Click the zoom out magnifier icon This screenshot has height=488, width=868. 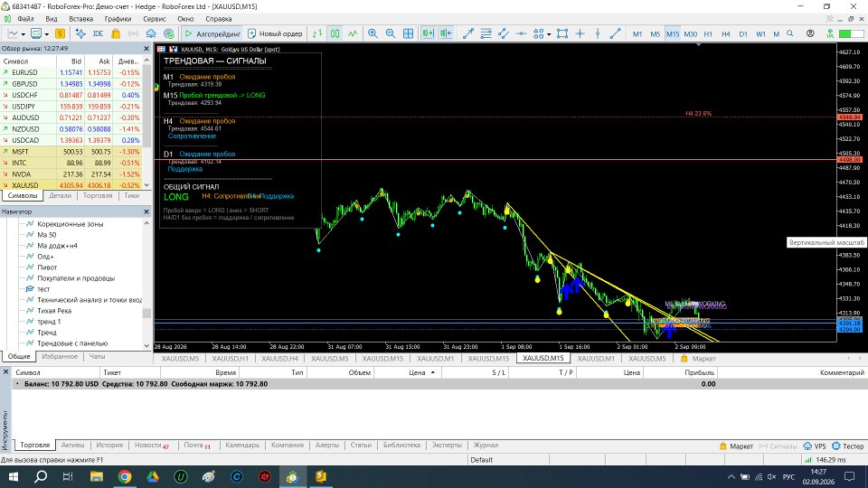391,33
